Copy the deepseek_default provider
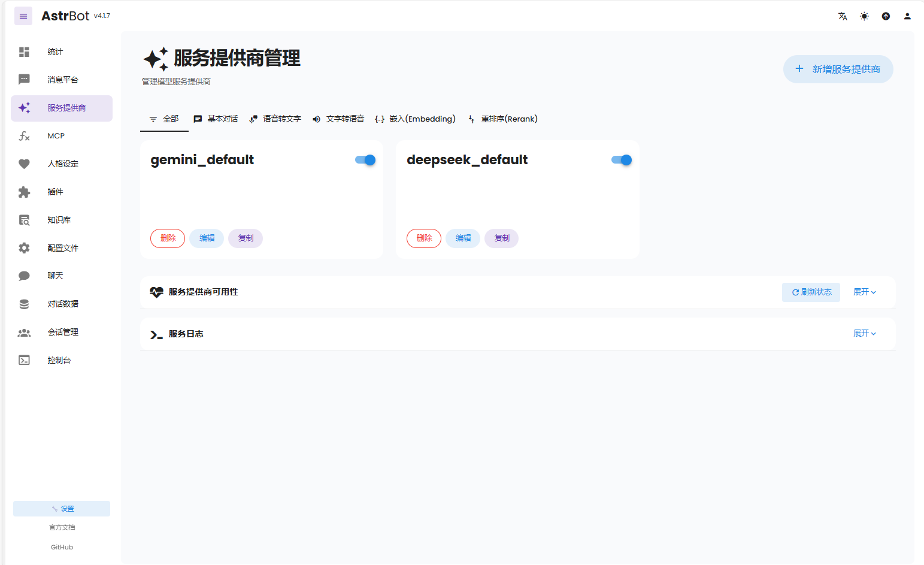924x565 pixels. tap(502, 238)
